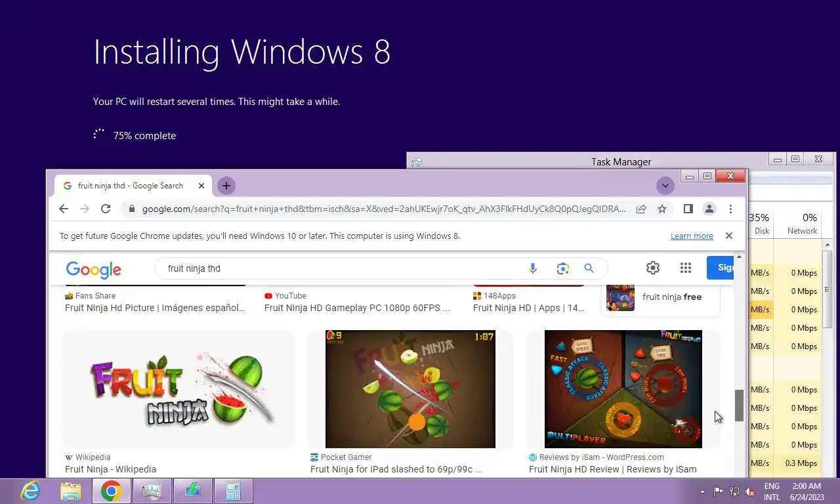Start Google voice search microphone
The image size is (840, 504).
tap(532, 268)
